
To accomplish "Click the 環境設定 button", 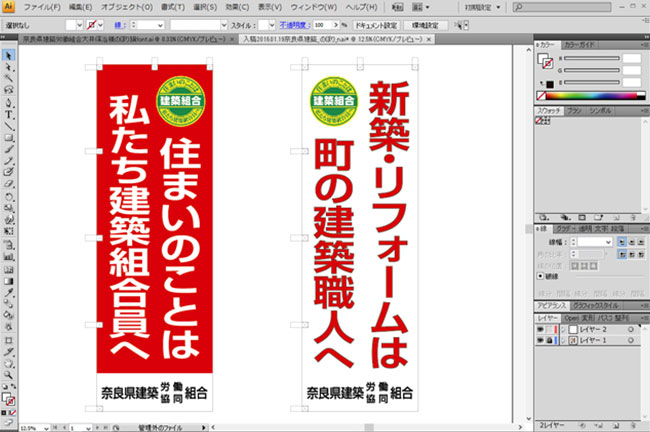I will tap(426, 25).
